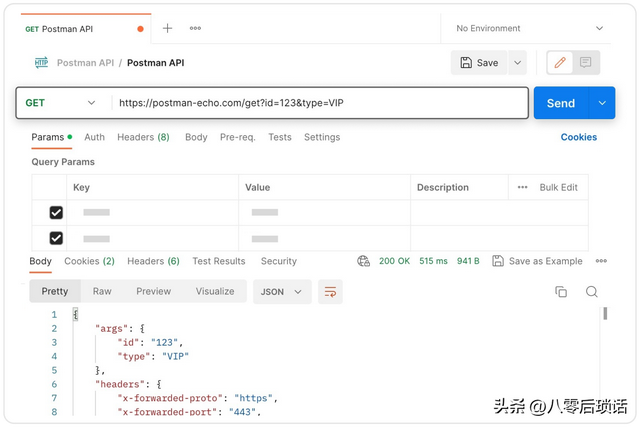
Task: Click the HTTP request type icon
Action: click(41, 62)
